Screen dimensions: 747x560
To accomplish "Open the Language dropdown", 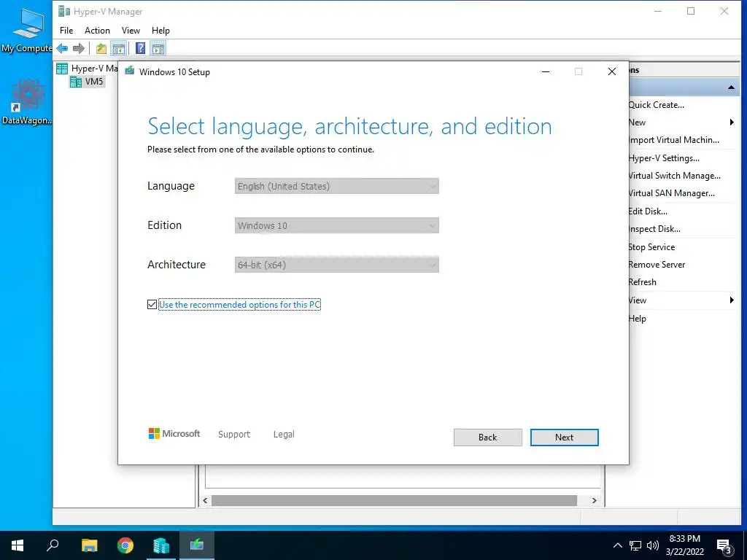I will [337, 186].
